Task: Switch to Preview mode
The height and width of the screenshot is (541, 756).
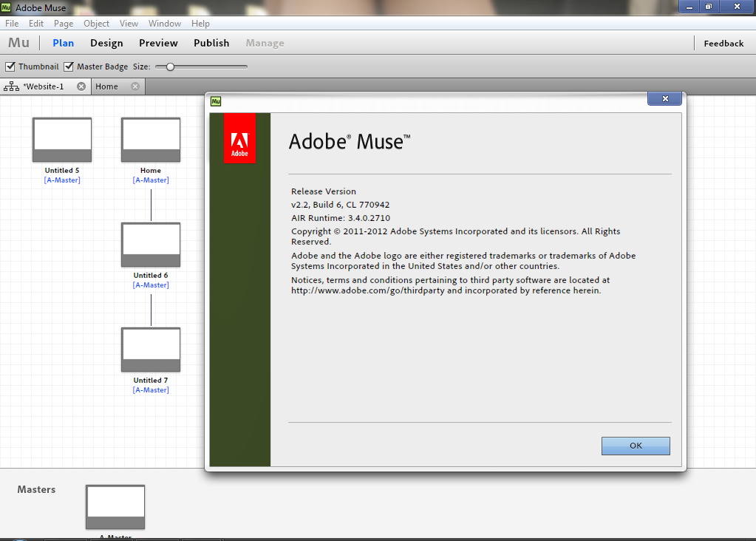Action: tap(159, 43)
